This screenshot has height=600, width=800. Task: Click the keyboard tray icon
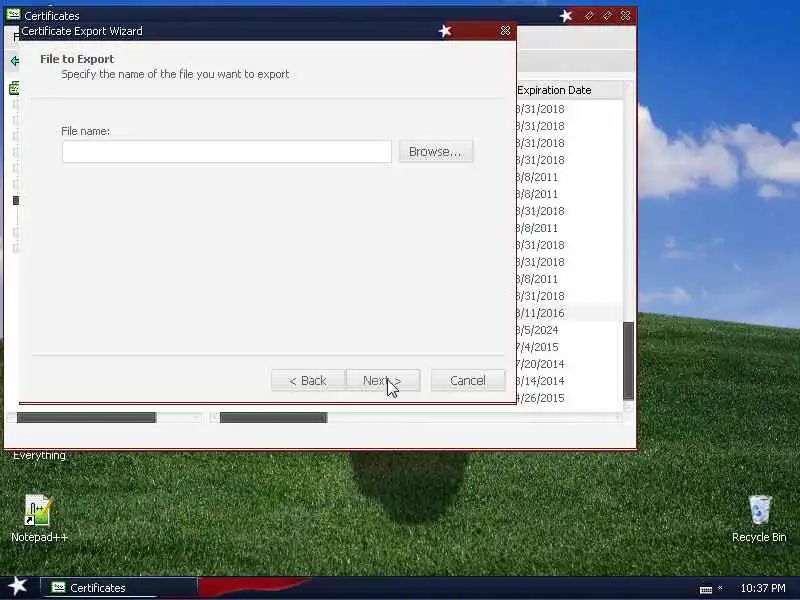(x=706, y=589)
